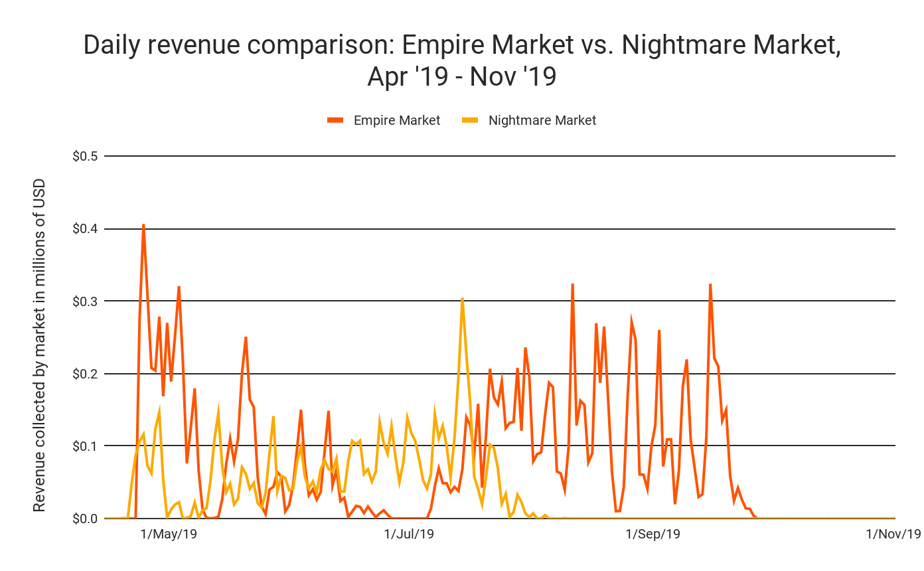This screenshot has height=571, width=924.
Task: Select the 1/May/19 date label
Action: [x=169, y=534]
